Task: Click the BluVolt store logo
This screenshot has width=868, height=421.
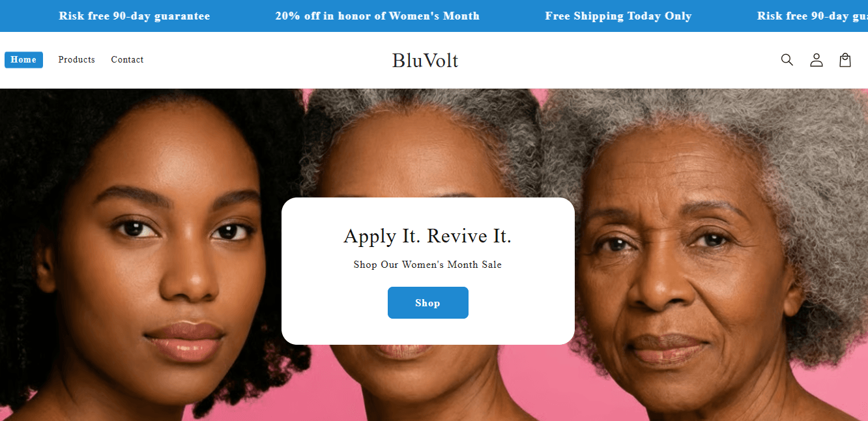Action: tap(426, 61)
